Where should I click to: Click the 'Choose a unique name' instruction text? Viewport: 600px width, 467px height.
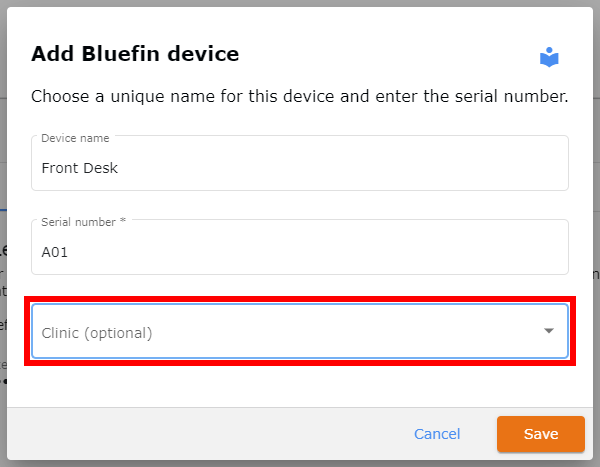(300, 96)
